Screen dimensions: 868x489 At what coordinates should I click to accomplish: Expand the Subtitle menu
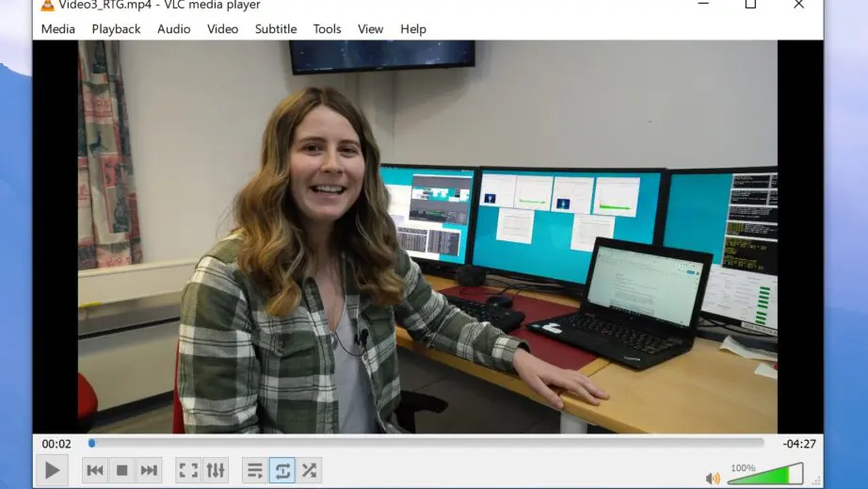[275, 28]
